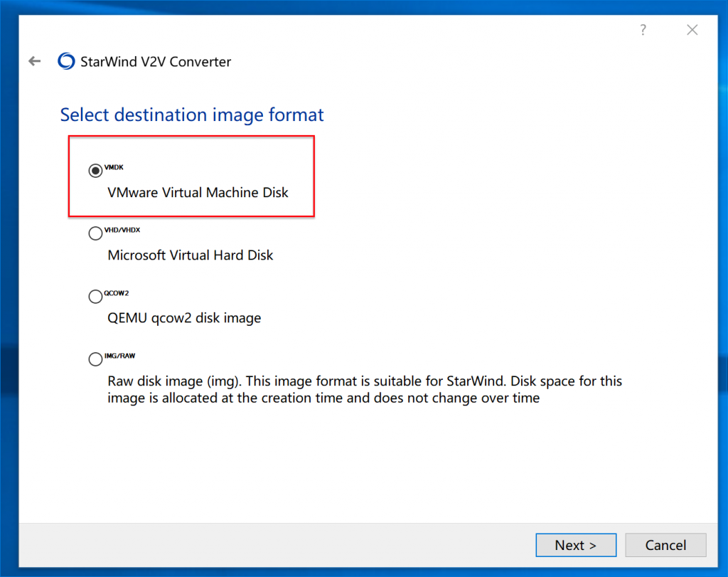Choose the IMG/RAW radio button
The height and width of the screenshot is (577, 728).
click(95, 359)
